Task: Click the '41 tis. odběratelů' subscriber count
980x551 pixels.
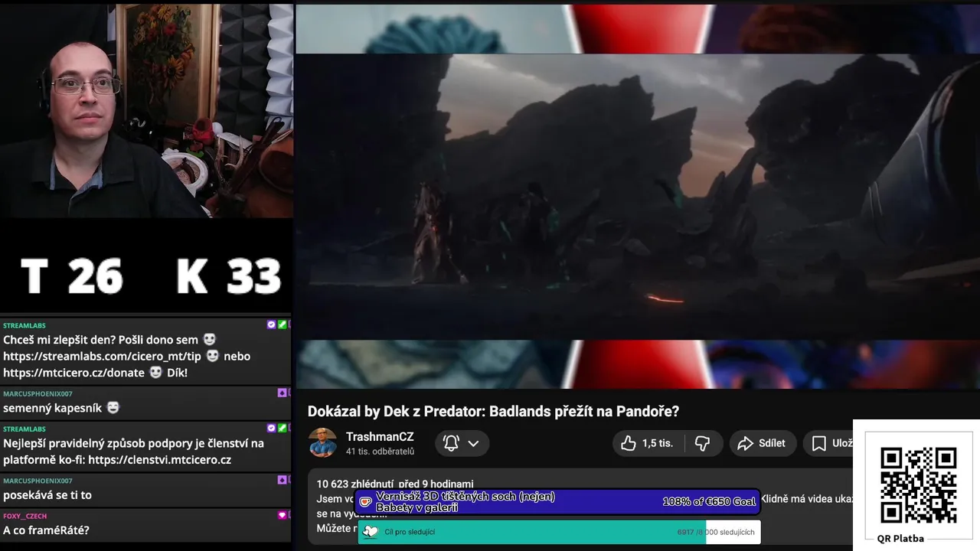Action: [380, 452]
